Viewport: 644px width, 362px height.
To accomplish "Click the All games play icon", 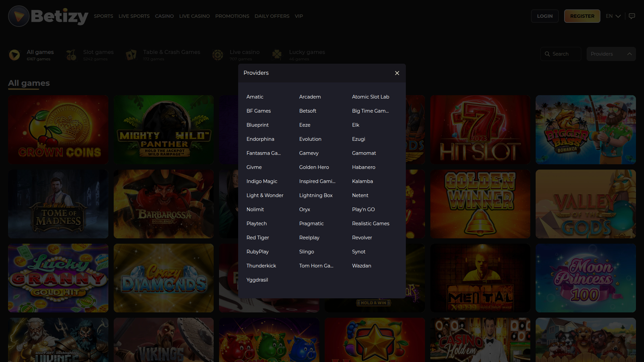I will click(14, 54).
